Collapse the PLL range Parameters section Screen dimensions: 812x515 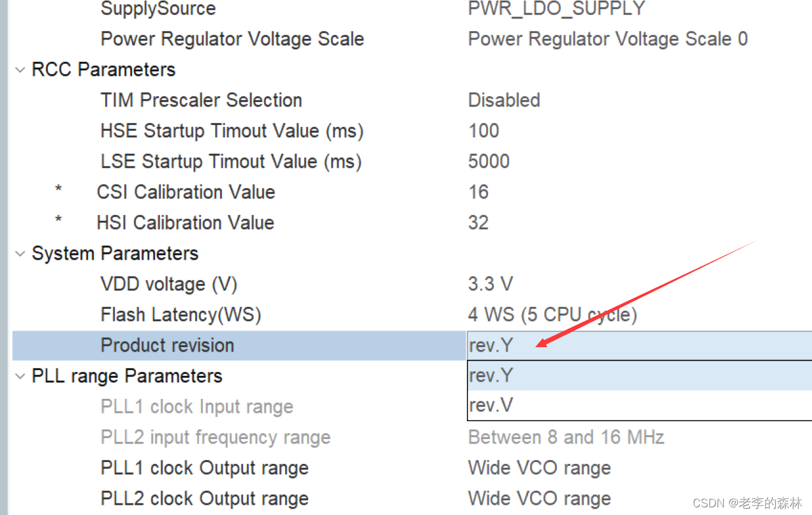(x=20, y=377)
